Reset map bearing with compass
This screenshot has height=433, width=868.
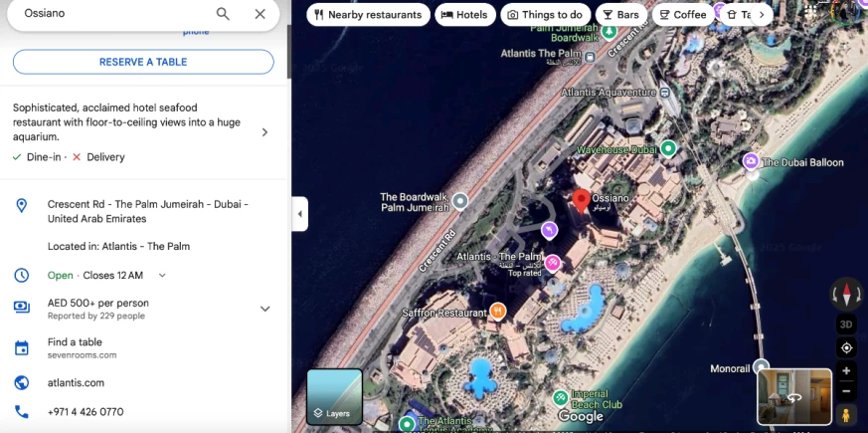(846, 294)
